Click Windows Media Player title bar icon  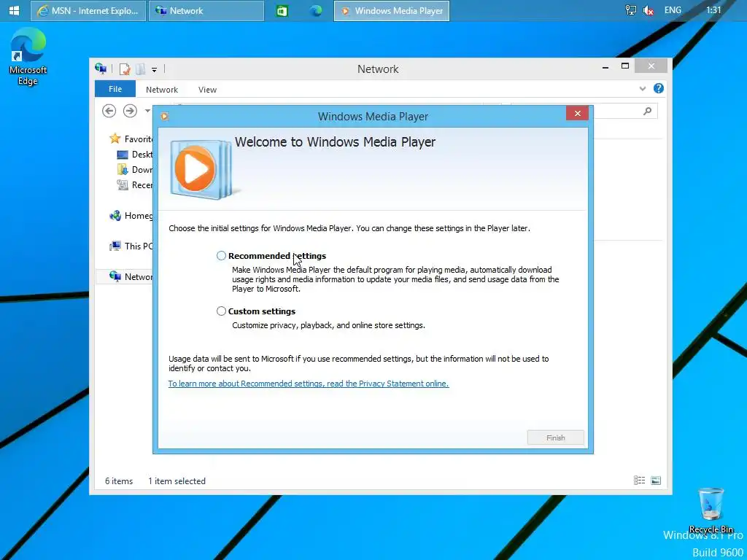tap(165, 116)
